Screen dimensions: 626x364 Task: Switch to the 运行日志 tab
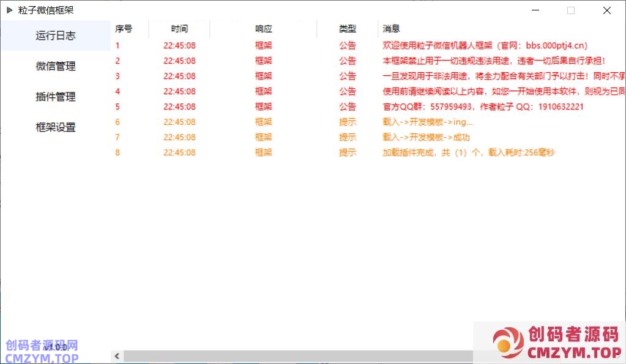tap(56, 35)
